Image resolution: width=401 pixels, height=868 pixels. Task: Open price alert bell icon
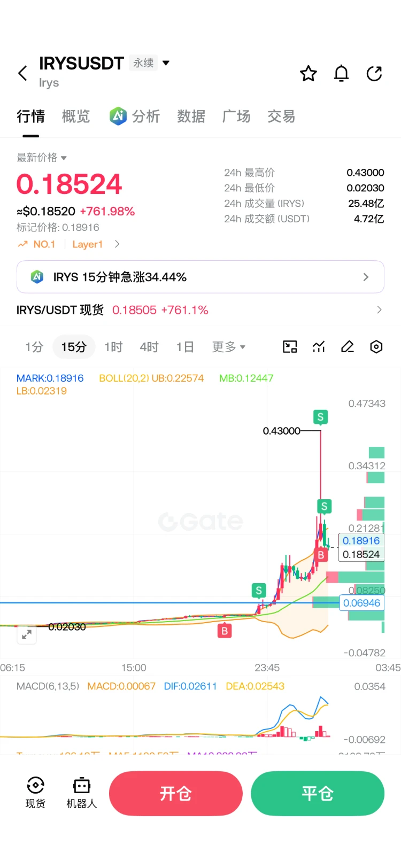341,73
